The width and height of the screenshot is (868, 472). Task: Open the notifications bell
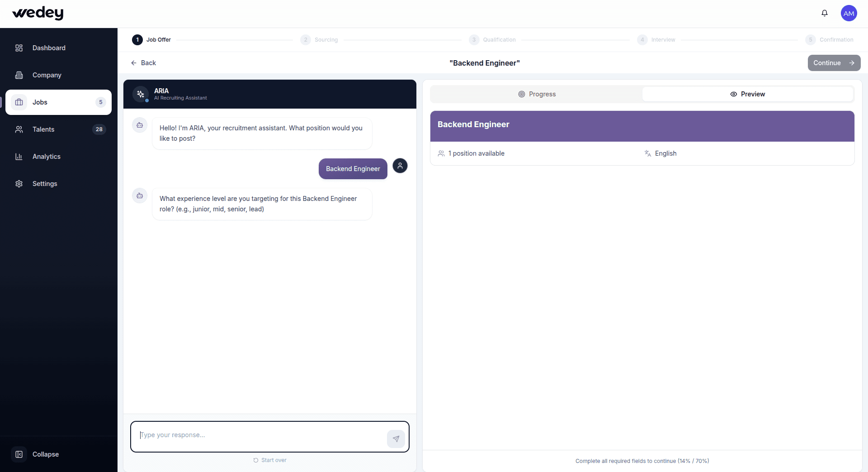pyautogui.click(x=825, y=13)
